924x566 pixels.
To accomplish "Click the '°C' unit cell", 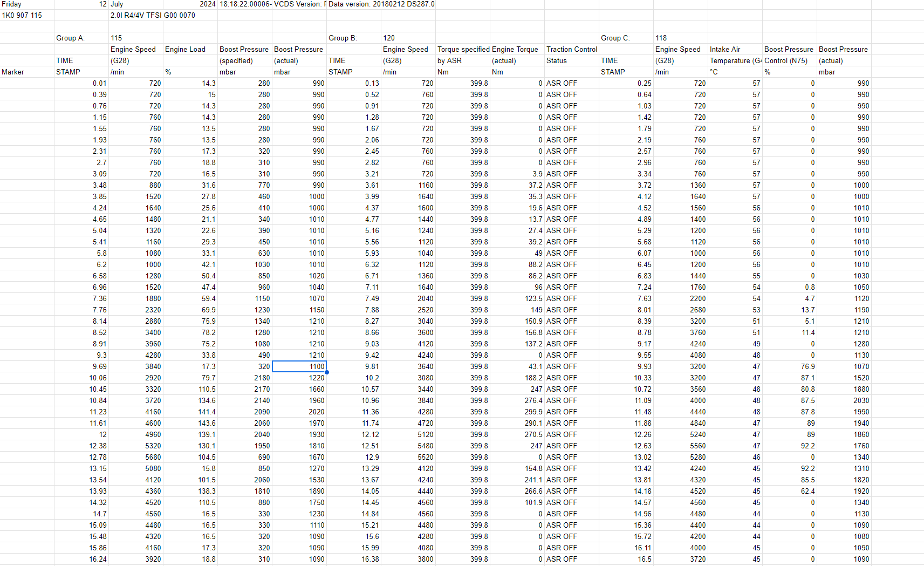I will pyautogui.click(x=735, y=72).
